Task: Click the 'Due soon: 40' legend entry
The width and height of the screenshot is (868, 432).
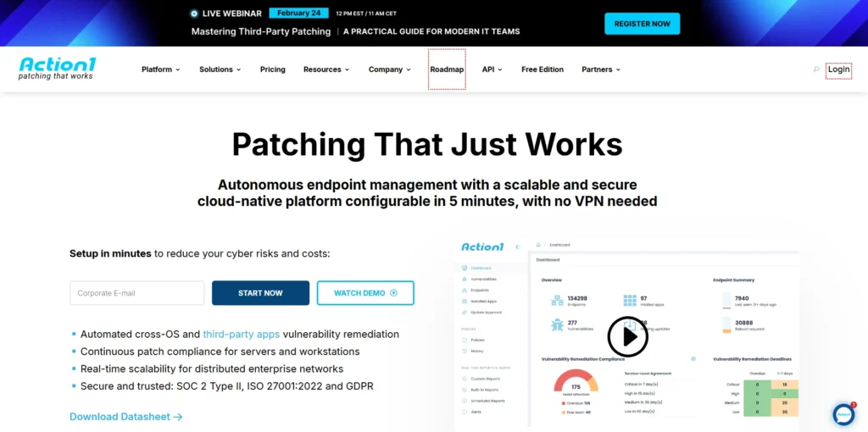Action: pos(576,412)
